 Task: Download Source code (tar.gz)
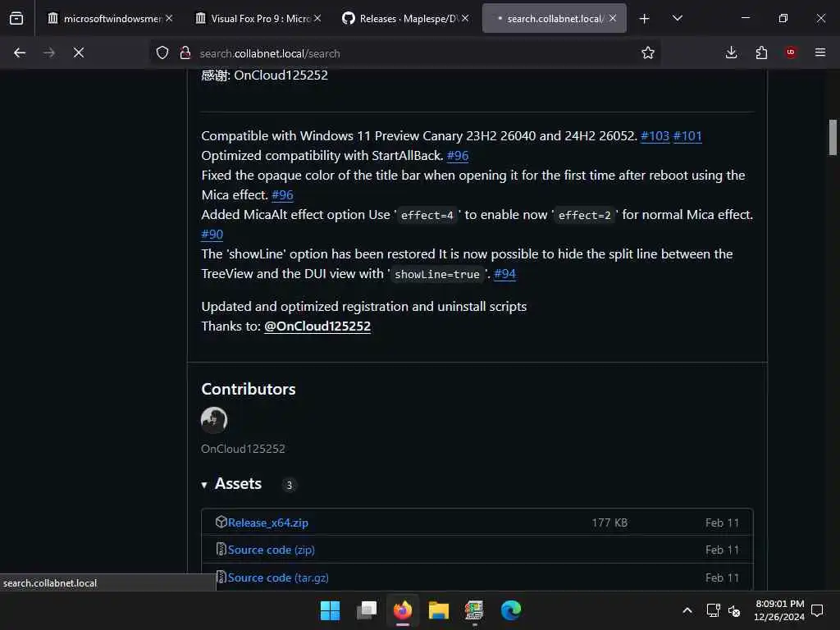(x=278, y=578)
